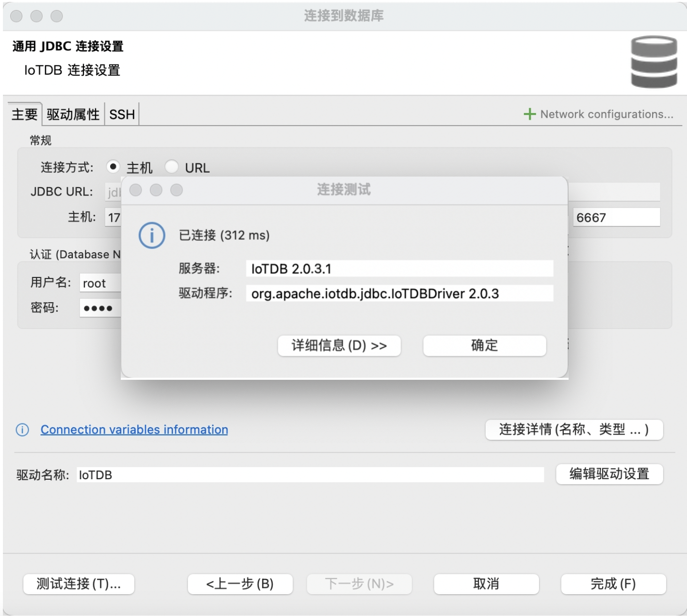The width and height of the screenshot is (687, 616).
Task: Click 完成(F) to finish setup
Action: tap(612, 584)
